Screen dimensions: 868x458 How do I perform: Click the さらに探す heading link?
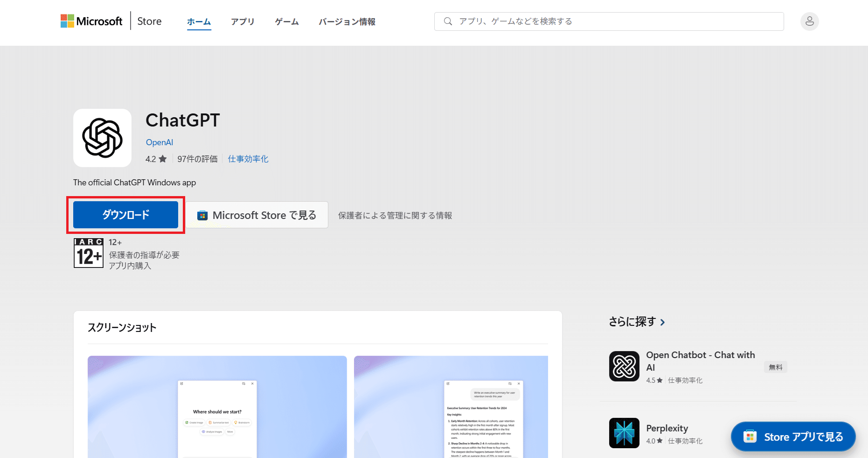click(632, 322)
